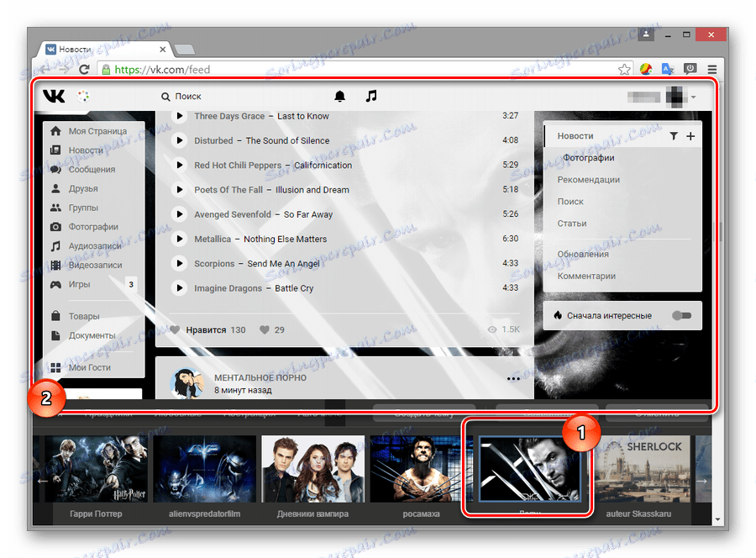This screenshot has width=756, height=558.
Task: Click right arrow in theme carousel
Action: (701, 481)
